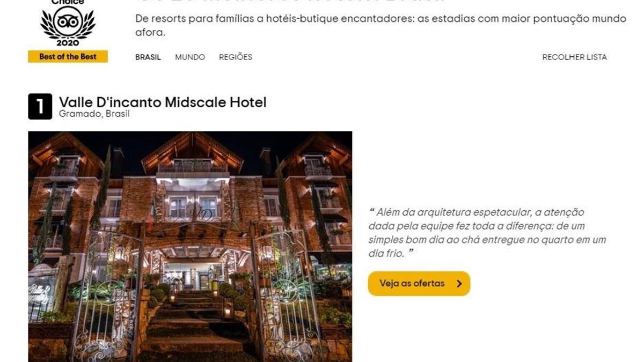Open the Valle D'incanto Midscale Hotel title link
The image size is (644, 362).
[163, 102]
